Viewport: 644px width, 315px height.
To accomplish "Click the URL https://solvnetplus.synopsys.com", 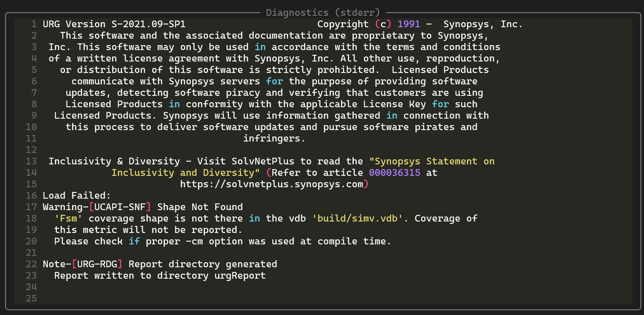I will point(272,184).
